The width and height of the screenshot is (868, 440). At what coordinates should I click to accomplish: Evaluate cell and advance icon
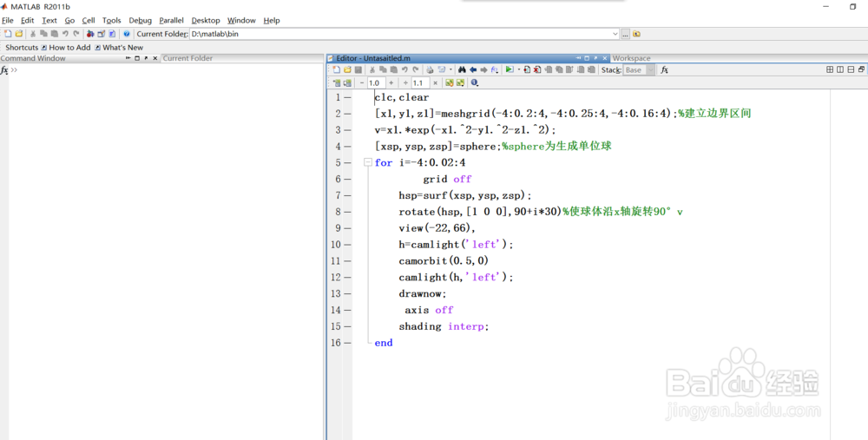[x=347, y=83]
